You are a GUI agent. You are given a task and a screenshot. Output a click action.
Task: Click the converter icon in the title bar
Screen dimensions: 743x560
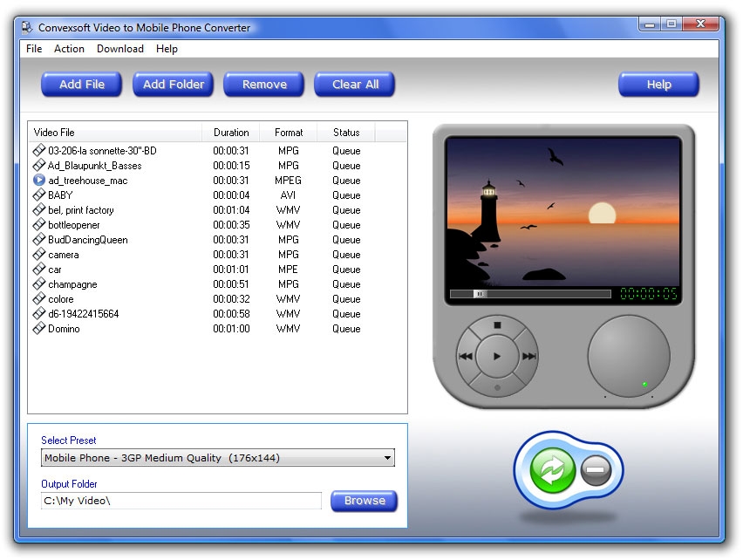pos(29,27)
